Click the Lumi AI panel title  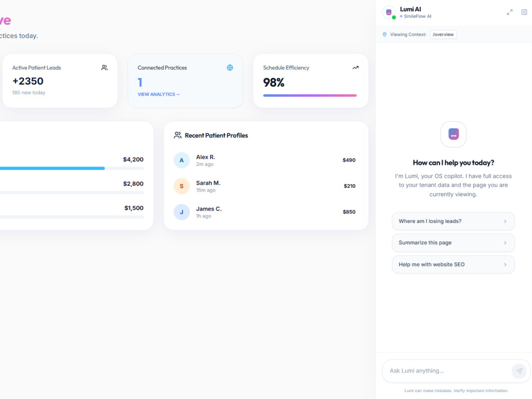[410, 9]
